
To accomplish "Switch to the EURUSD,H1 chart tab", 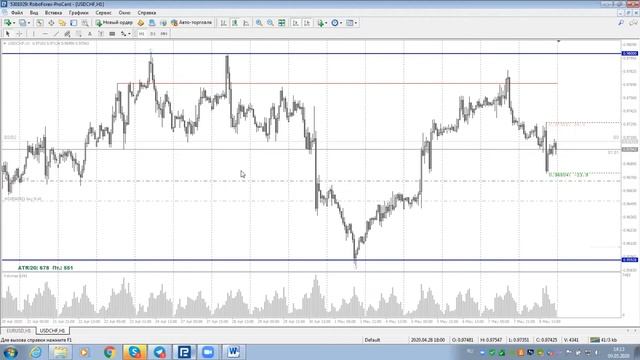I will [x=18, y=330].
